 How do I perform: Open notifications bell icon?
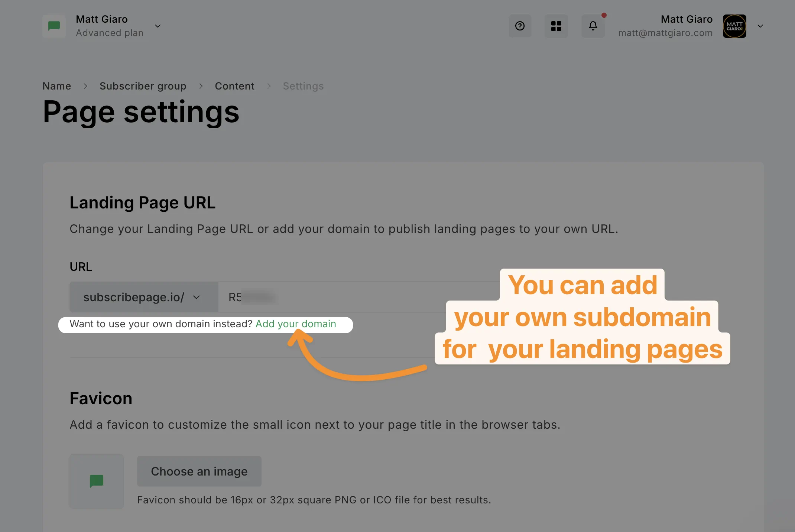pos(593,26)
